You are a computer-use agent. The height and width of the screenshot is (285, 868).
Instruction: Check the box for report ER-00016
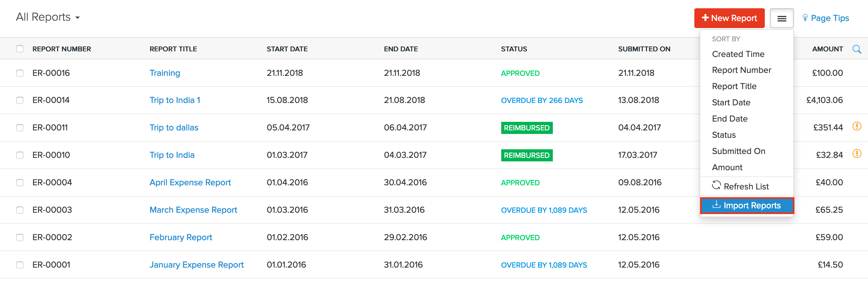pos(20,73)
